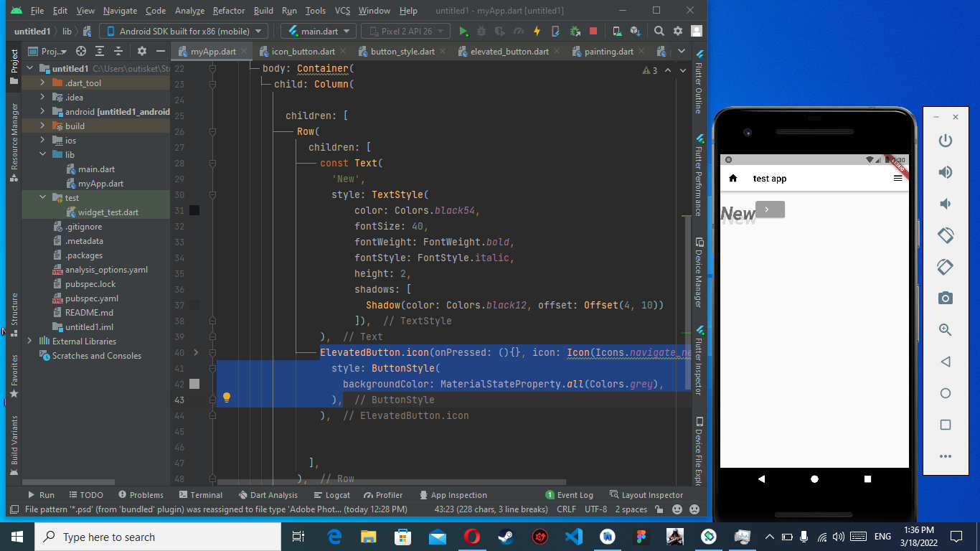
Task: Toggle the Project tool window side button
Action: [14, 67]
